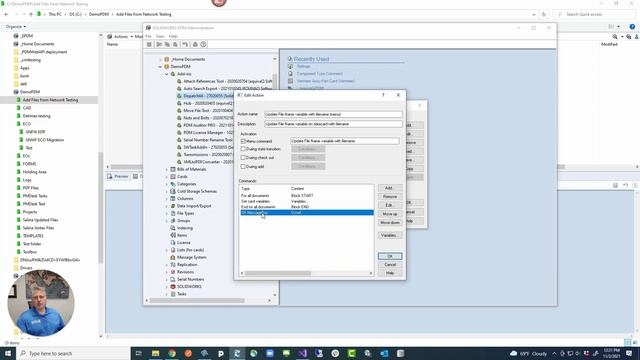Expand the Columns tree node
This screenshot has height=360, width=640.
pyautogui.click(x=167, y=198)
